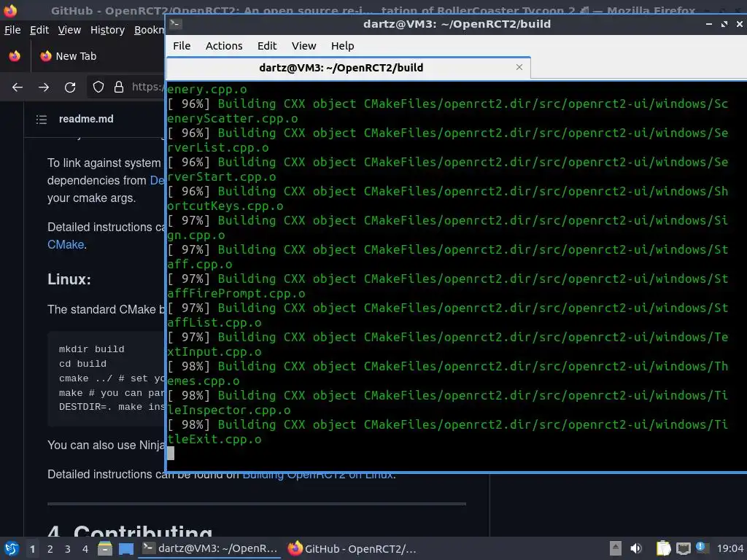Image resolution: width=747 pixels, height=560 pixels.
Task: Reload the Firefox page
Action: pos(70,87)
